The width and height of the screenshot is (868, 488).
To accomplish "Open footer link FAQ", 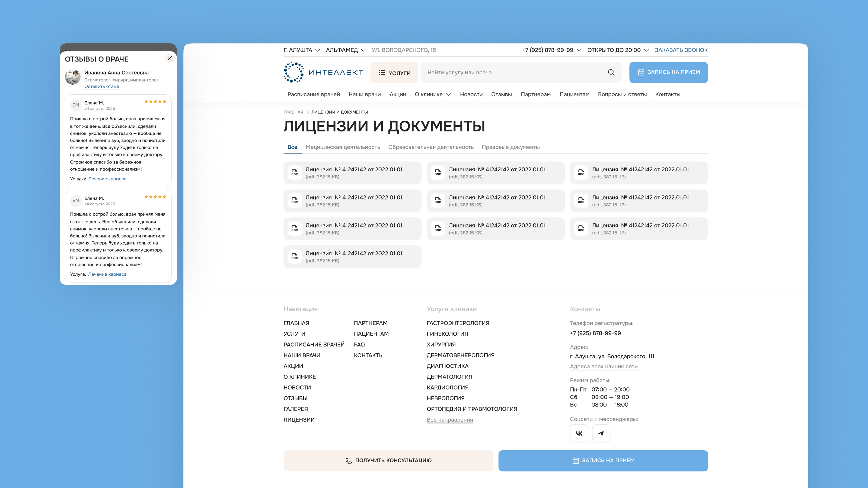I will tap(359, 345).
